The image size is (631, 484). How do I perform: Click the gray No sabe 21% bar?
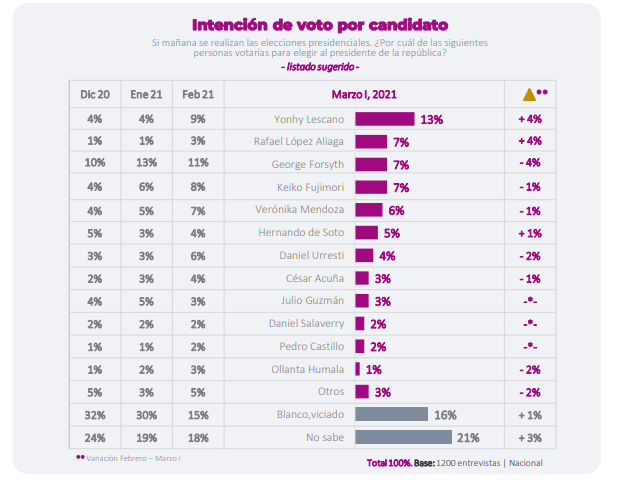tap(403, 437)
